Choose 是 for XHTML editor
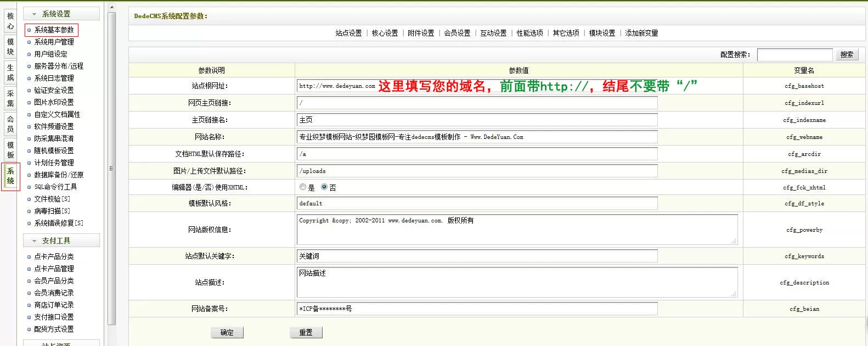 click(x=303, y=187)
